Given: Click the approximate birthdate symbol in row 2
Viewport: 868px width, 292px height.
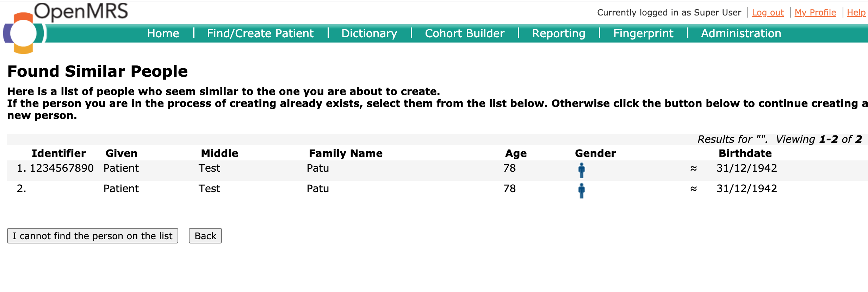Looking at the screenshot, I should click(693, 189).
